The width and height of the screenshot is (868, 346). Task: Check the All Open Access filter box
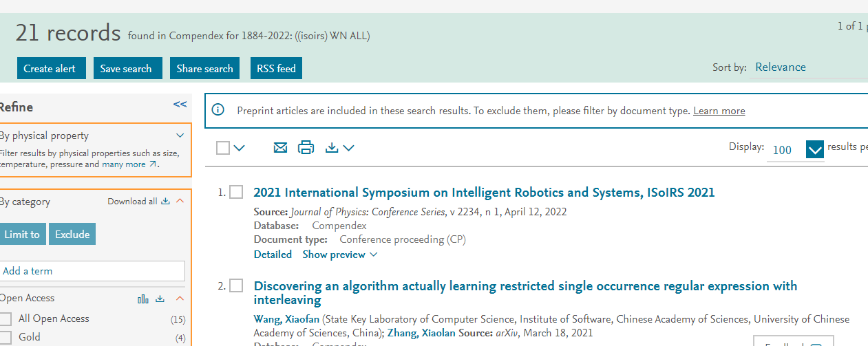(x=6, y=318)
